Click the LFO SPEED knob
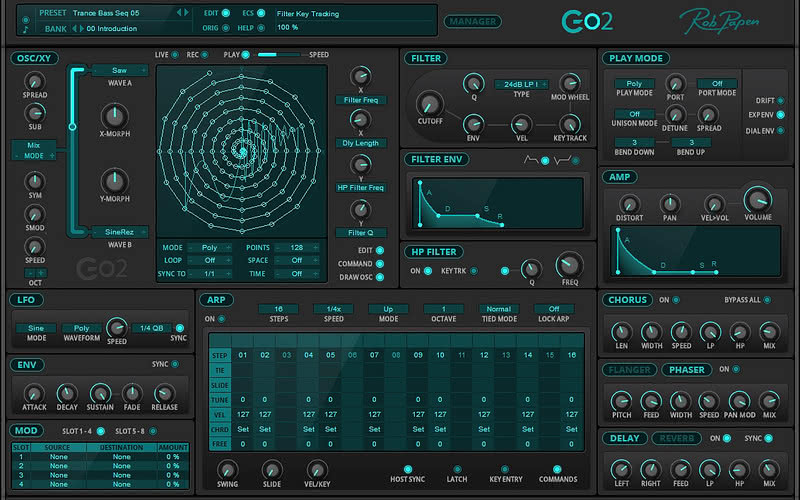The image size is (800, 500). pyautogui.click(x=117, y=328)
